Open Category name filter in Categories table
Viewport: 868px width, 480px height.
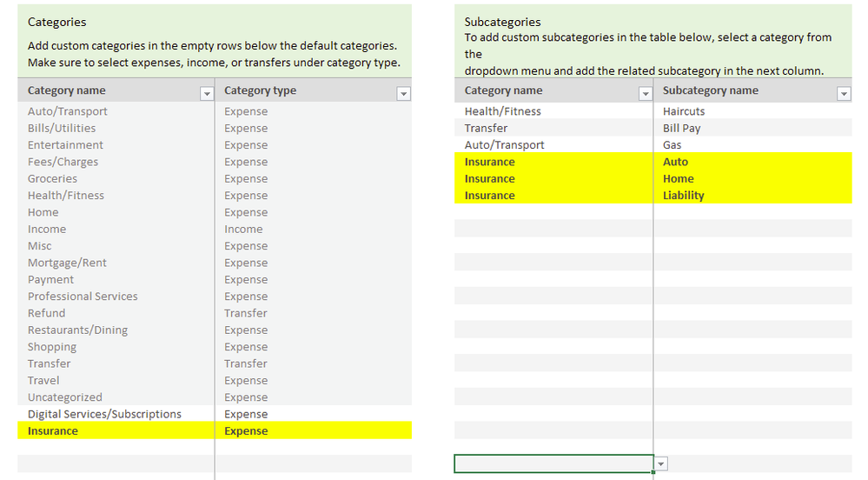(207, 94)
